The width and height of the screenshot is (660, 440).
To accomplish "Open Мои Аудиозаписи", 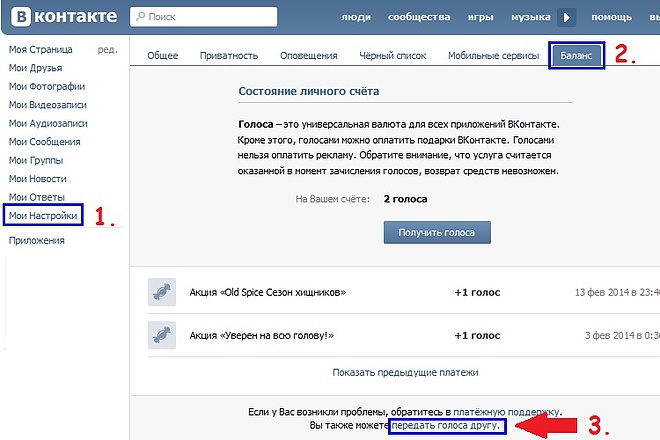I will click(x=48, y=123).
